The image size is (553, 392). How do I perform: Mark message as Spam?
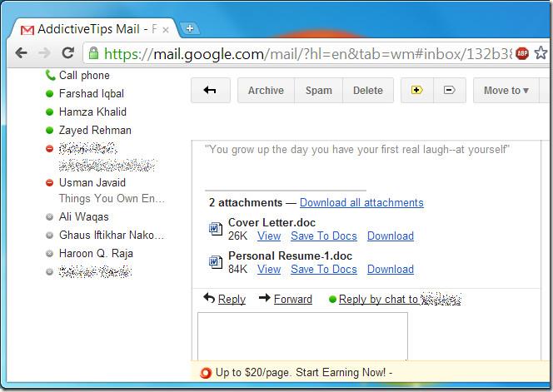pyautogui.click(x=318, y=91)
